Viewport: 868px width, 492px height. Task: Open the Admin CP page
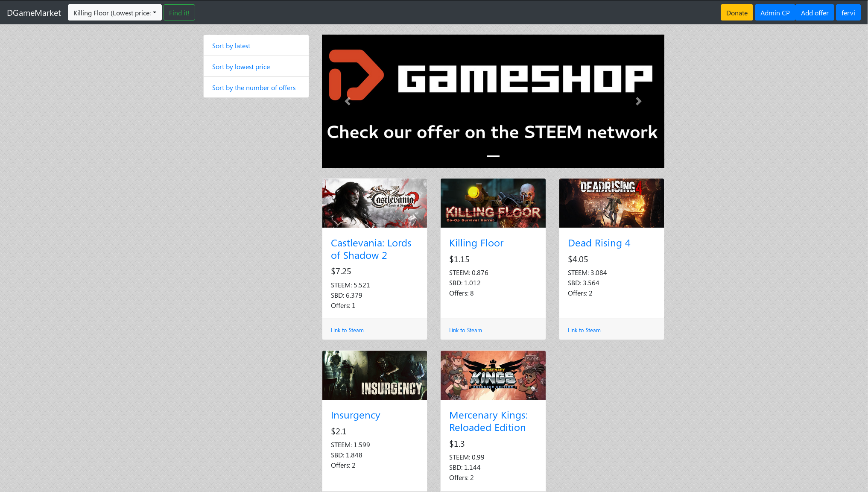[774, 13]
